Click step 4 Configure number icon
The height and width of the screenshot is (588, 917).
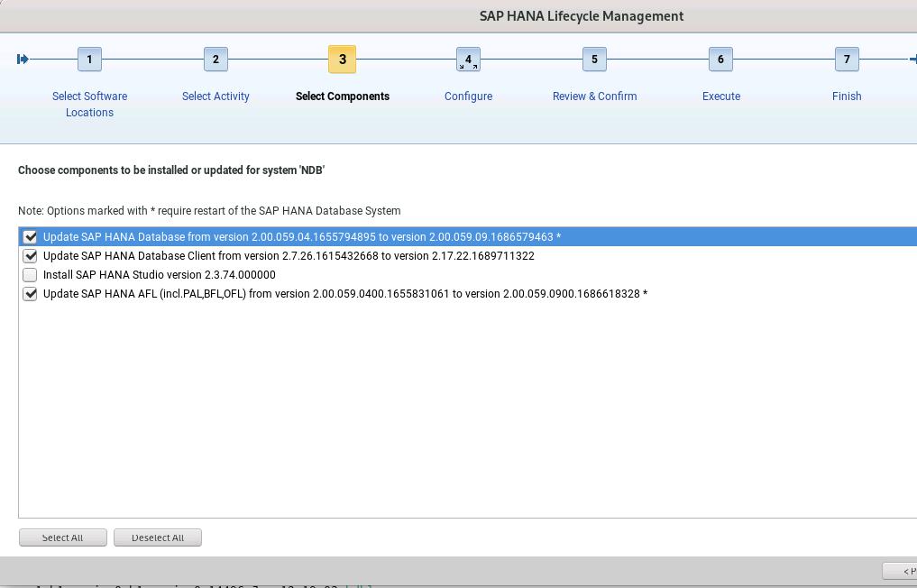pyautogui.click(x=468, y=60)
